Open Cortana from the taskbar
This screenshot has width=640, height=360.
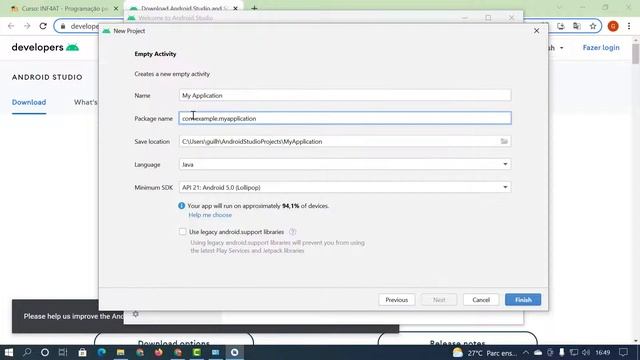45,352
